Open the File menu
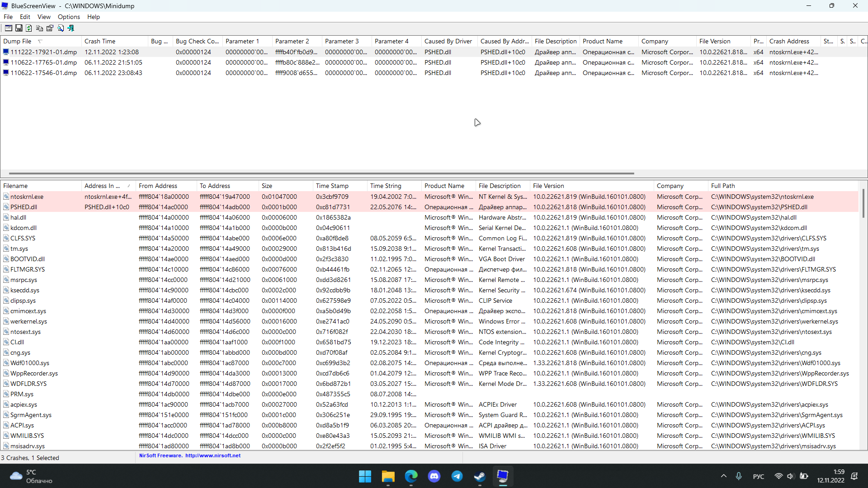 click(x=8, y=17)
